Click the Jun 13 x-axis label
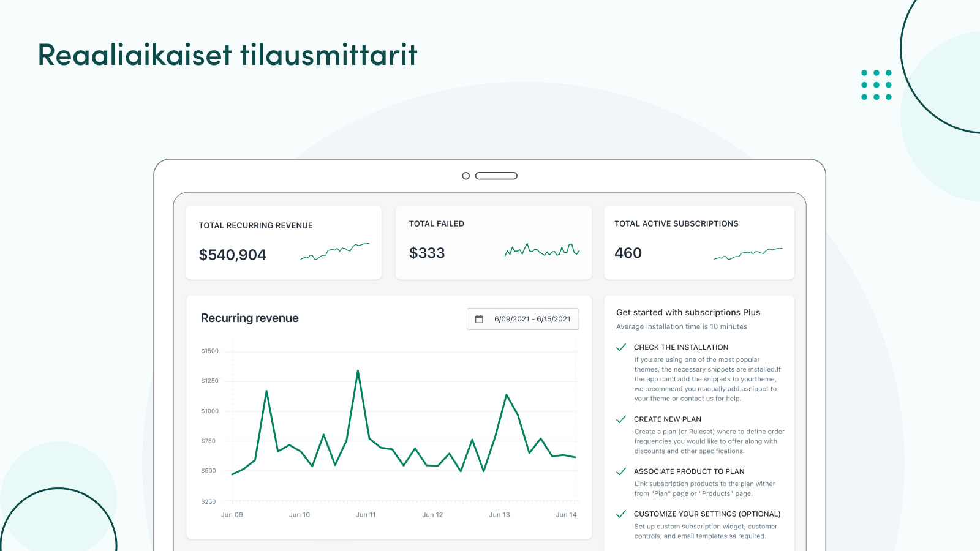The image size is (980, 551). click(x=499, y=515)
